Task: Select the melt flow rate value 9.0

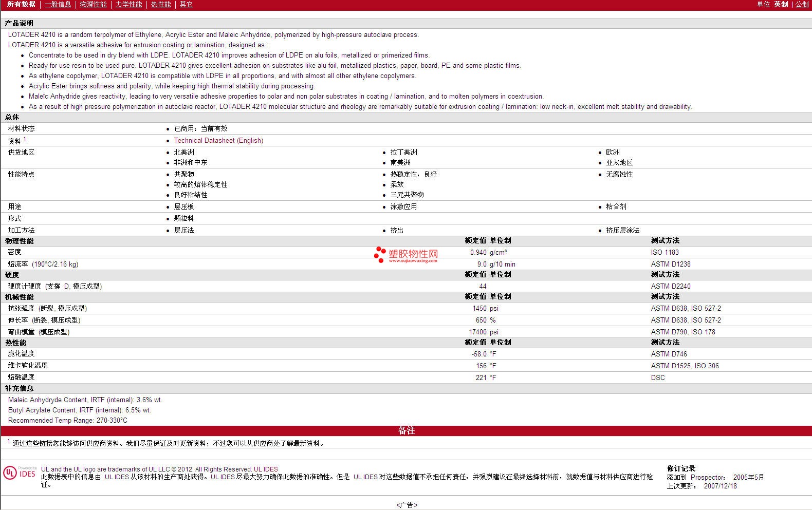Action: [x=482, y=265]
